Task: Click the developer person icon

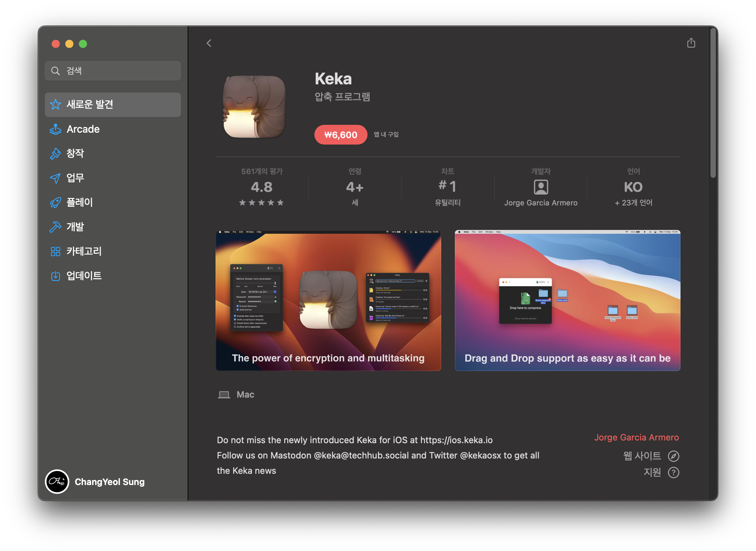Action: (540, 187)
